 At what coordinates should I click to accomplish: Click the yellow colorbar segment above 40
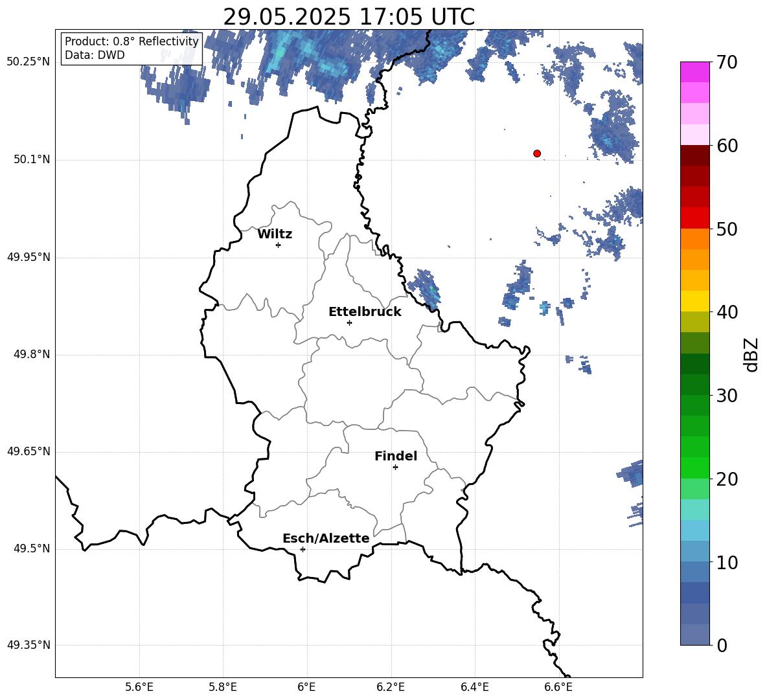click(695, 301)
